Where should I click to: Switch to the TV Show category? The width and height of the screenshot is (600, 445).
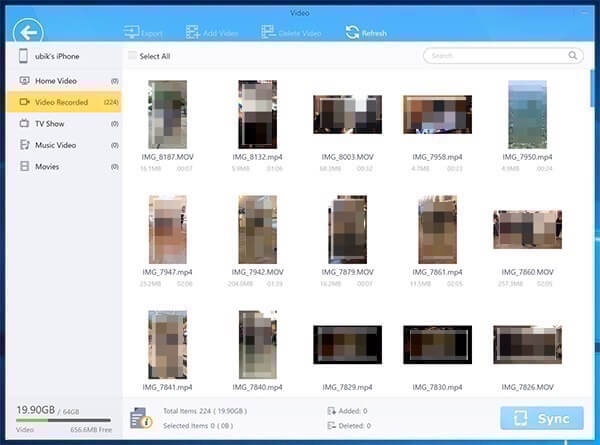(52, 123)
